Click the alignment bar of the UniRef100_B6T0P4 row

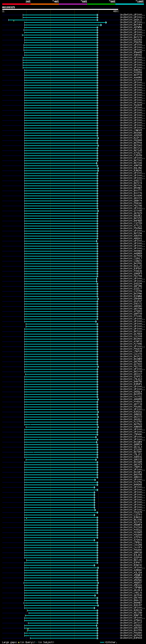pos(63,25)
